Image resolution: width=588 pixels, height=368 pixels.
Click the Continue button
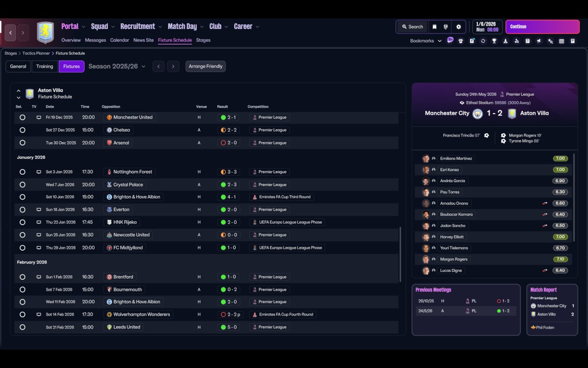(543, 27)
